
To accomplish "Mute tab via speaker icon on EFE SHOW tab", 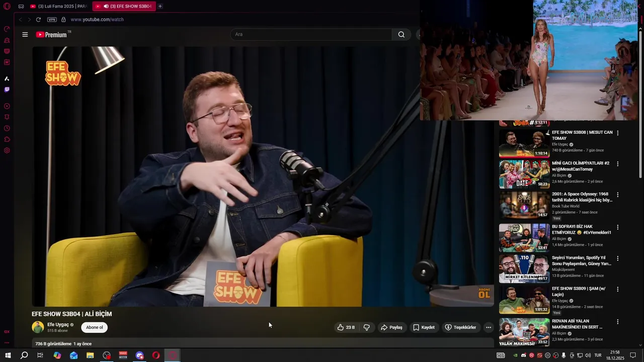I will pos(106,6).
